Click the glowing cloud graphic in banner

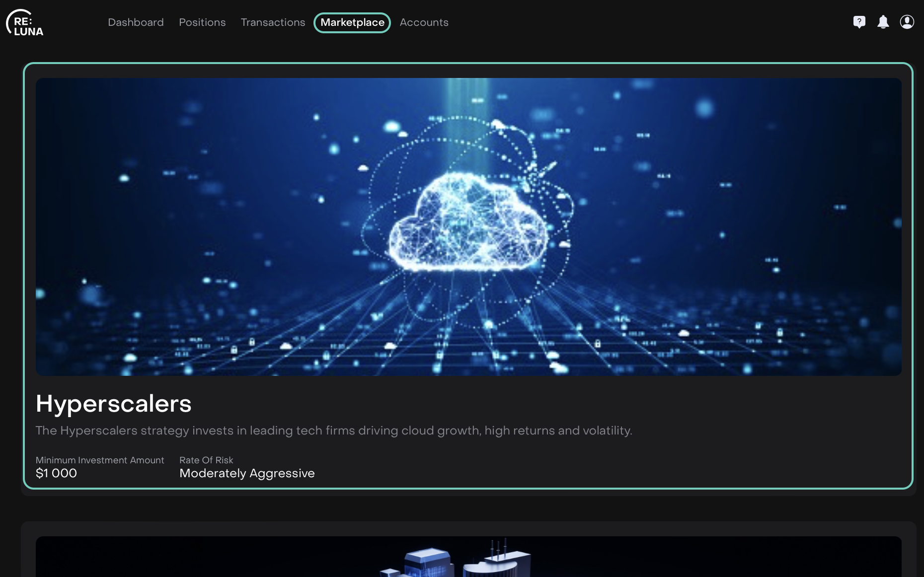tap(467, 223)
